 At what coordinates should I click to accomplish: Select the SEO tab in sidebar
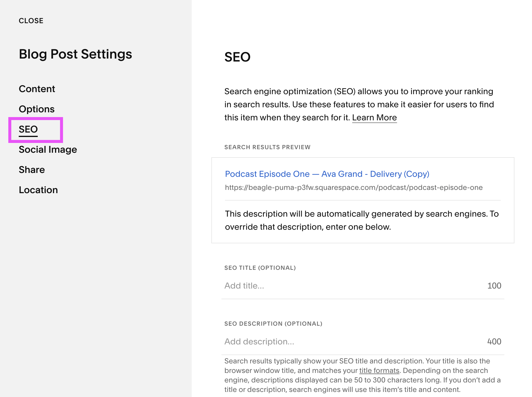pos(28,129)
